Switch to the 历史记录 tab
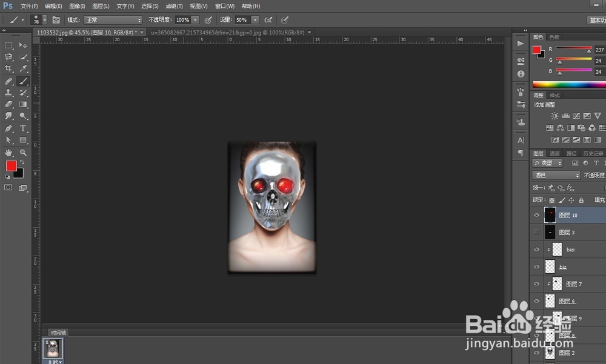606x364 pixels. coord(593,153)
